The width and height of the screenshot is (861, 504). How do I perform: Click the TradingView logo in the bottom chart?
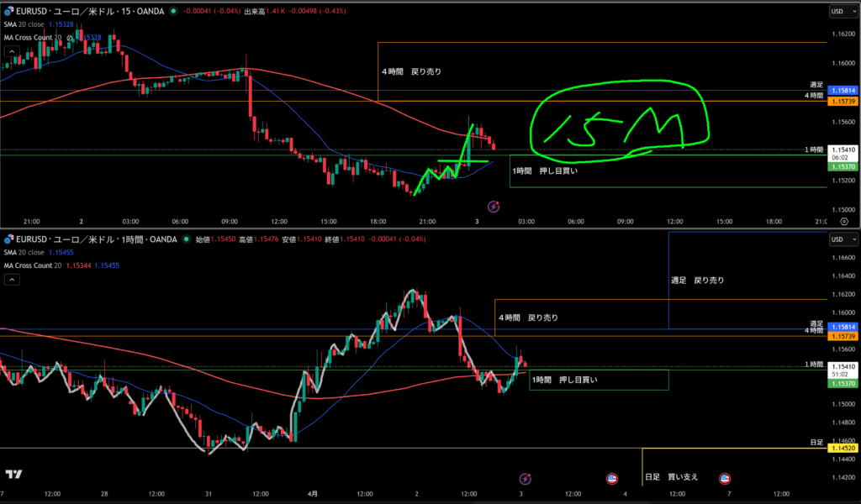tap(13, 475)
